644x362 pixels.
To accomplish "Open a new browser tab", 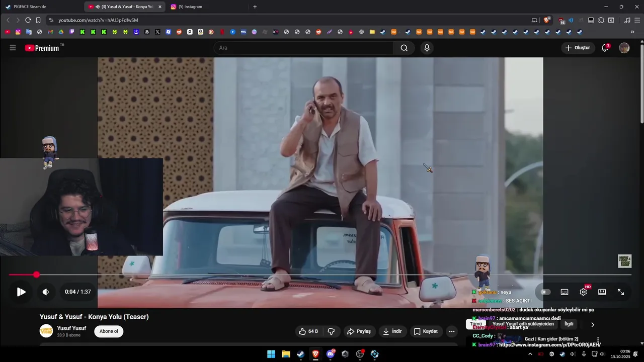I will coord(255,7).
